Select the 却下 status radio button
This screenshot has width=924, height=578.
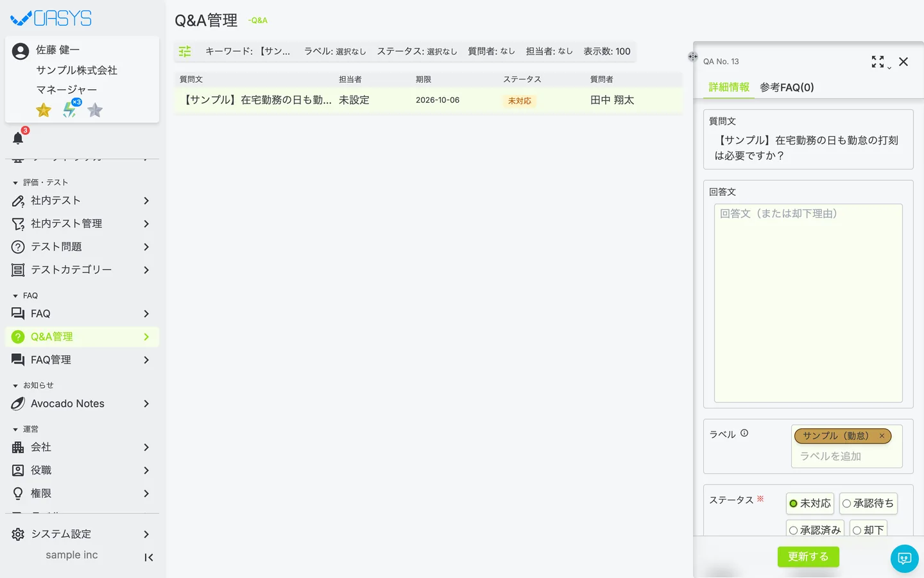(x=857, y=530)
